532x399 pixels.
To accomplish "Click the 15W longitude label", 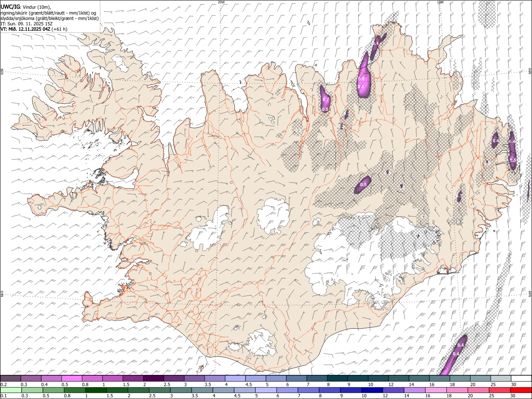I will coord(440,2).
